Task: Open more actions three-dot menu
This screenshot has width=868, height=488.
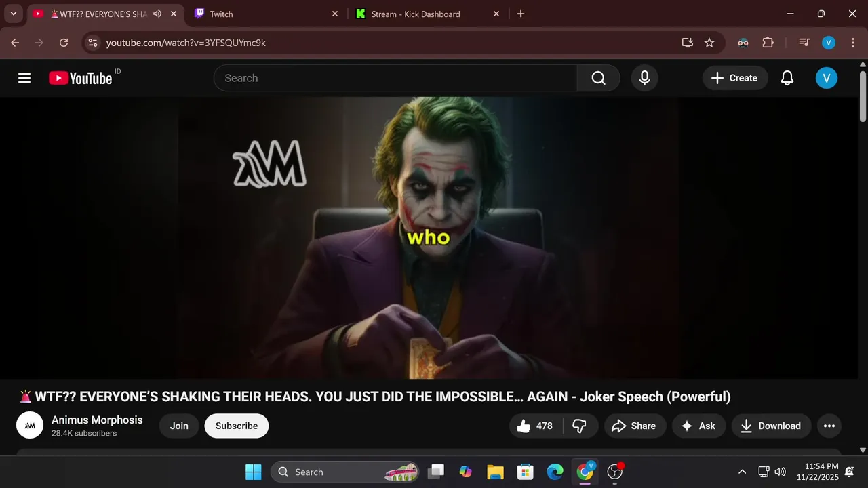Action: pos(829,426)
